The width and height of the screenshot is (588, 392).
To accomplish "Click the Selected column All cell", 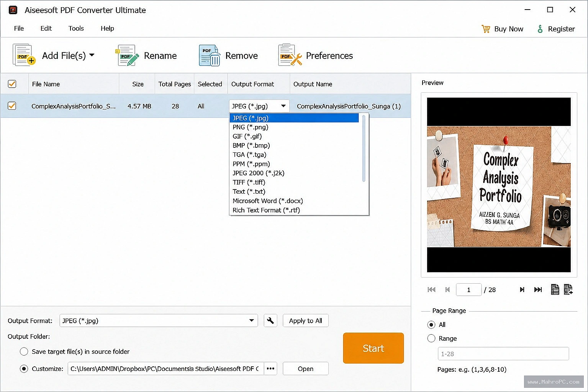I will [x=201, y=106].
